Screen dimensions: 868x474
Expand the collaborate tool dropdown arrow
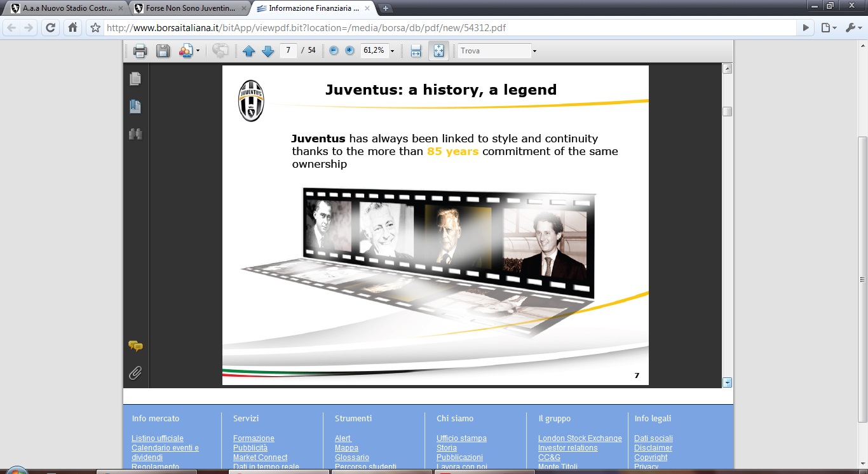[x=198, y=51]
